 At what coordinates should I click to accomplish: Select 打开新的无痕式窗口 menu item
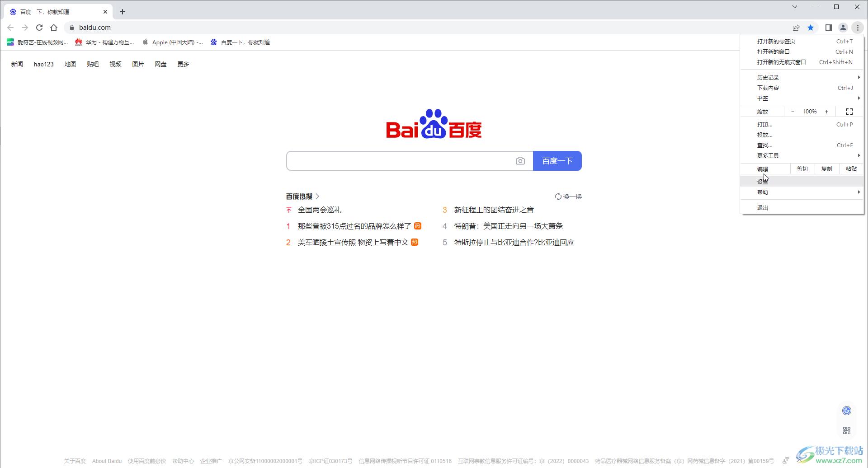pos(802,62)
